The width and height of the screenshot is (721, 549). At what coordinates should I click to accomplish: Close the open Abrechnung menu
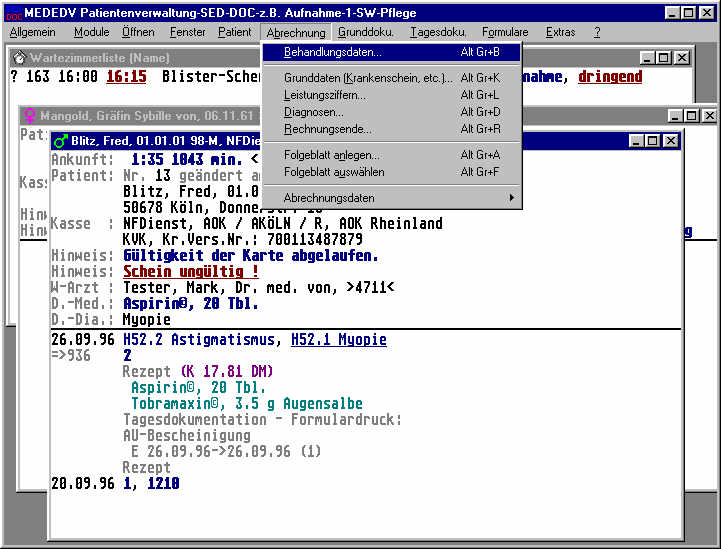point(296,33)
